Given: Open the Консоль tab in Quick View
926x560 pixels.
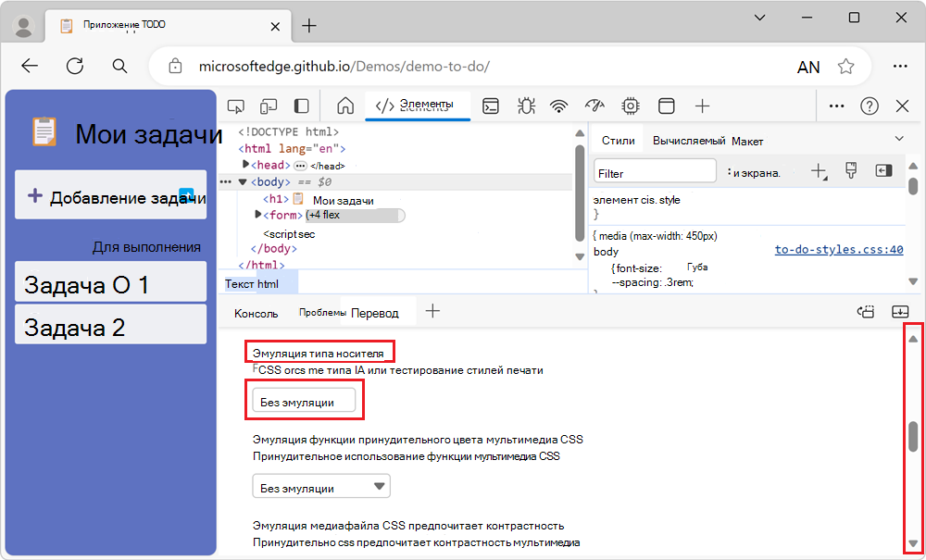Looking at the screenshot, I should click(256, 313).
